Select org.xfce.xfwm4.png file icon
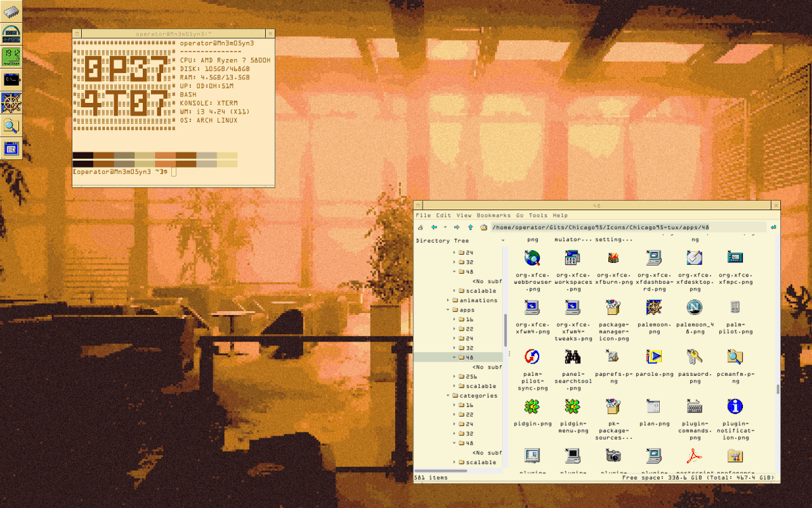The width and height of the screenshot is (812, 508). pyautogui.click(x=532, y=308)
